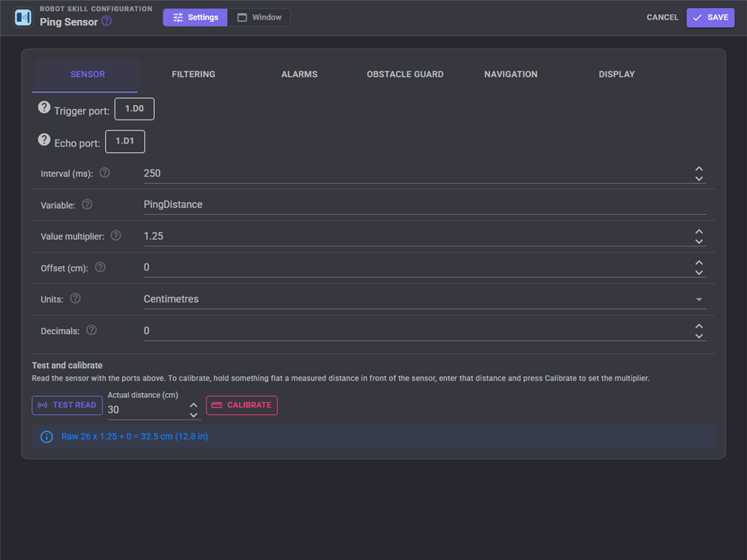This screenshot has height=560, width=747.
Task: Decrease the Value multiplier
Action: (699, 241)
